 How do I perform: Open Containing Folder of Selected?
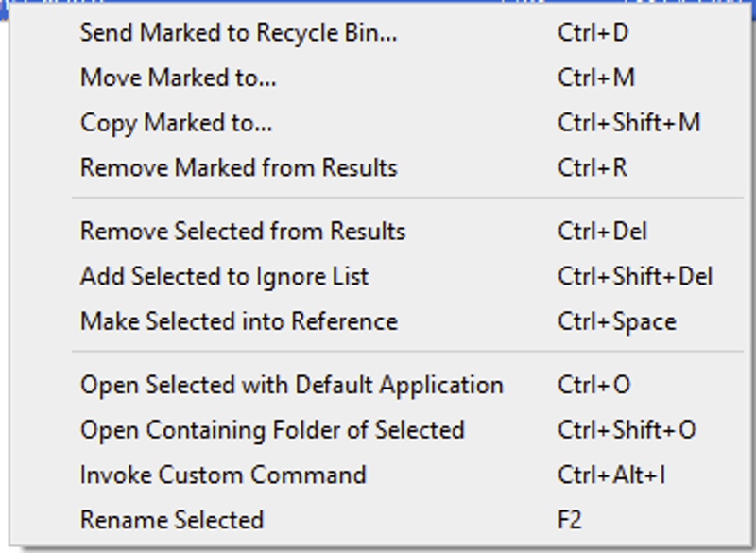[379, 430]
